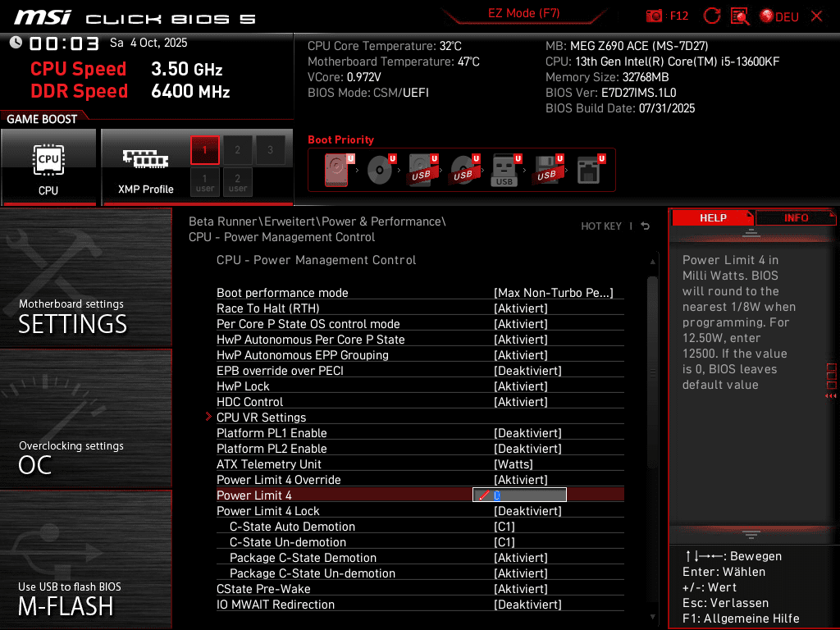Select the HDC Control row
This screenshot has height=630, width=840.
[420, 402]
